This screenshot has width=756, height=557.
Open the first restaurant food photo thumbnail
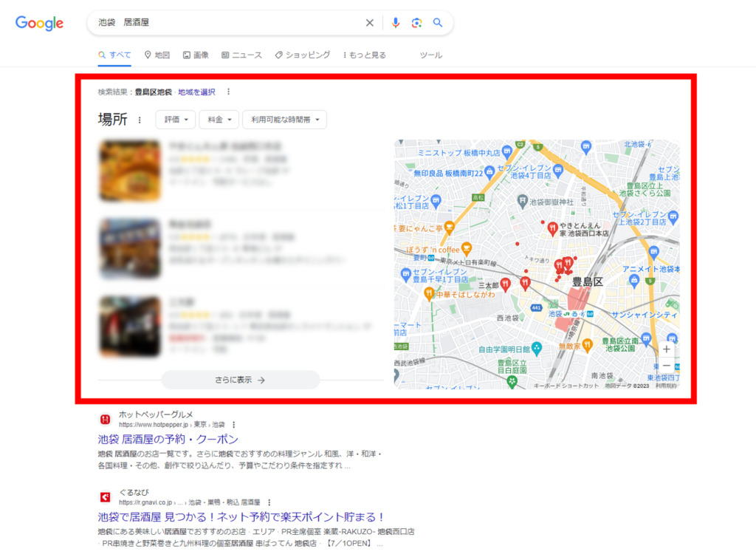130,170
